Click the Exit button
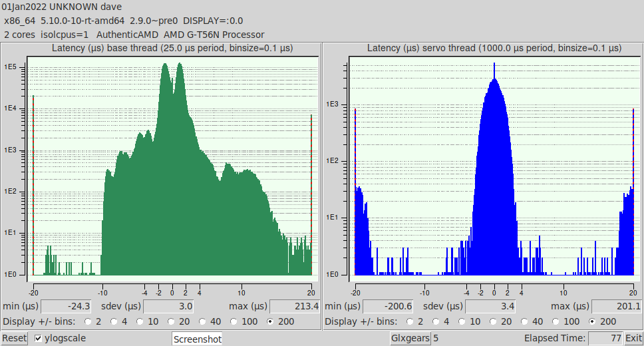Viewport: 644px width, 346px height. (x=633, y=338)
